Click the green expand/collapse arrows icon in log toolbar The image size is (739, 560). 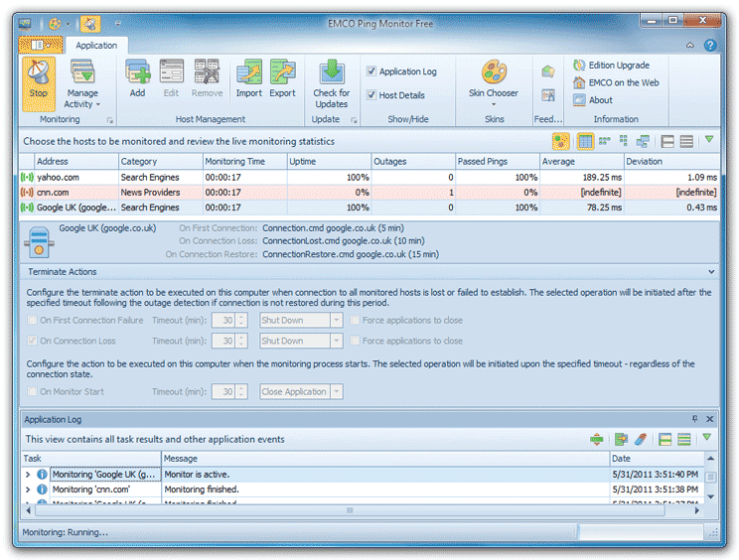pyautogui.click(x=596, y=440)
